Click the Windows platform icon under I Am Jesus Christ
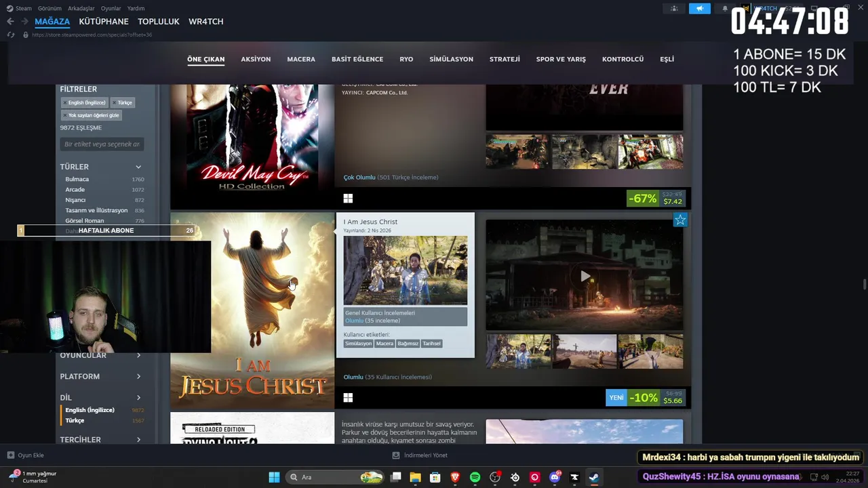The width and height of the screenshot is (868, 488). click(x=348, y=397)
